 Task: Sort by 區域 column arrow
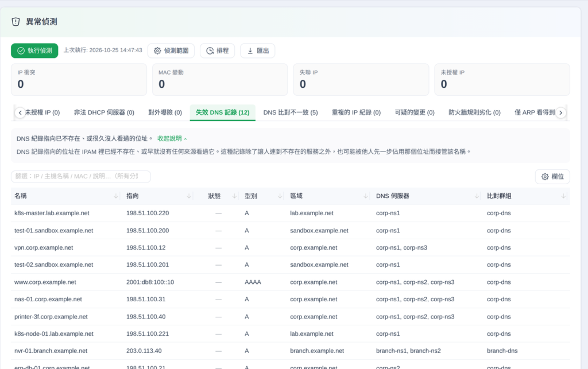[x=366, y=196]
